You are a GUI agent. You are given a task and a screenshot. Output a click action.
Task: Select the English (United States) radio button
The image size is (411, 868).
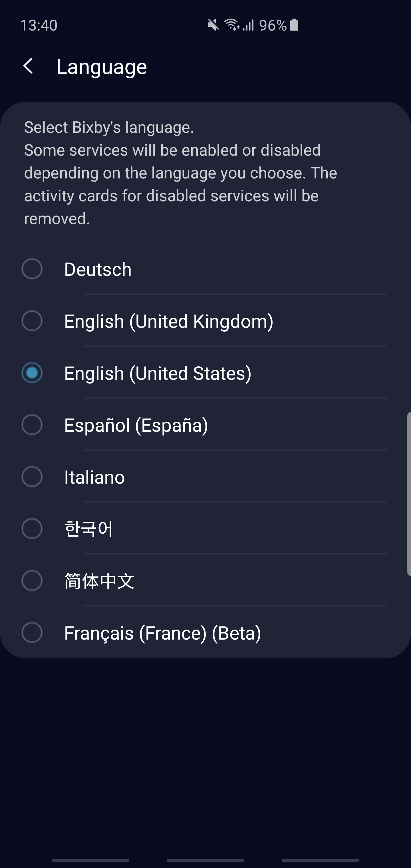point(32,373)
